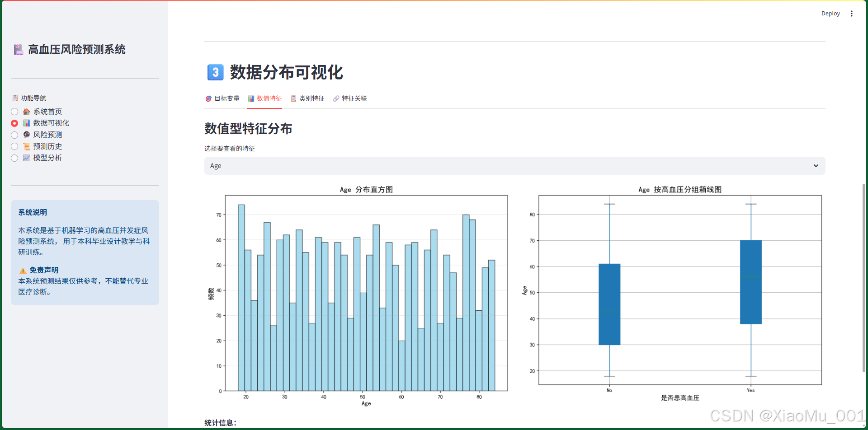868x430 pixels.
Task: Click the No group box in the boxplot
Action: pos(609,304)
